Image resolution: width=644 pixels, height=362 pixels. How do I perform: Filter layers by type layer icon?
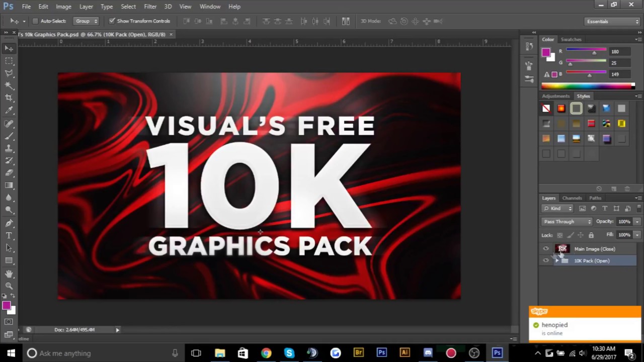coord(605,209)
